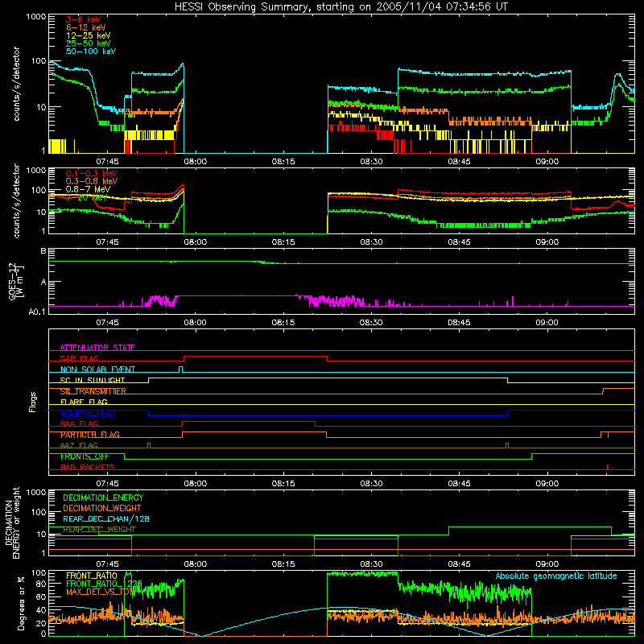
Task: Click the ECLIPSE_FLAG label
Action: [x=88, y=413]
